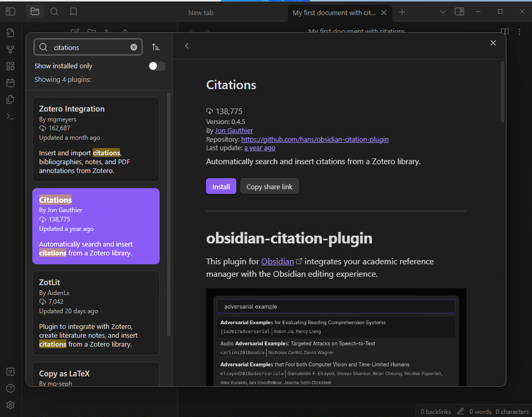
Task: Select the ZotLit plugin card
Action: click(x=96, y=313)
